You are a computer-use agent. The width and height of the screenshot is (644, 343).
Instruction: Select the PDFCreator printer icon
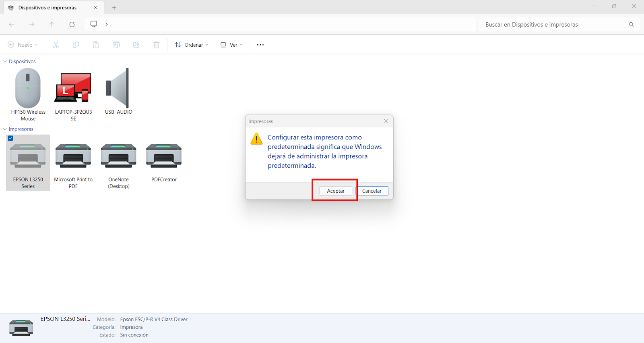(164, 156)
